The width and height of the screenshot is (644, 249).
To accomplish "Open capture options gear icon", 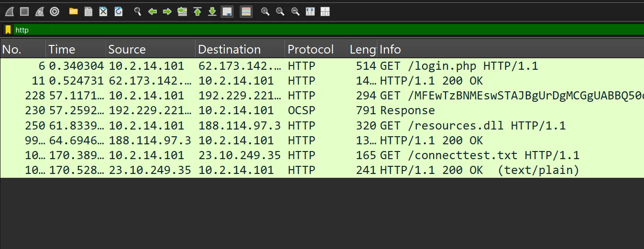I will point(55,11).
